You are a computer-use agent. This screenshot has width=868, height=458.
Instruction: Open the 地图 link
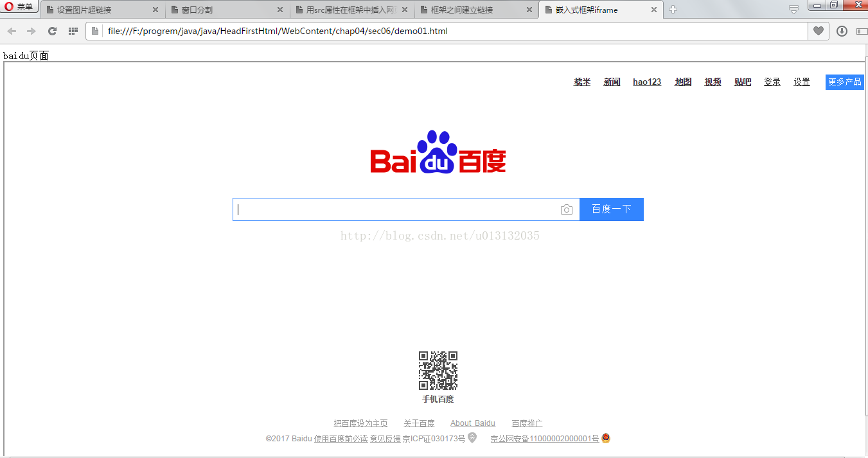[x=683, y=82]
